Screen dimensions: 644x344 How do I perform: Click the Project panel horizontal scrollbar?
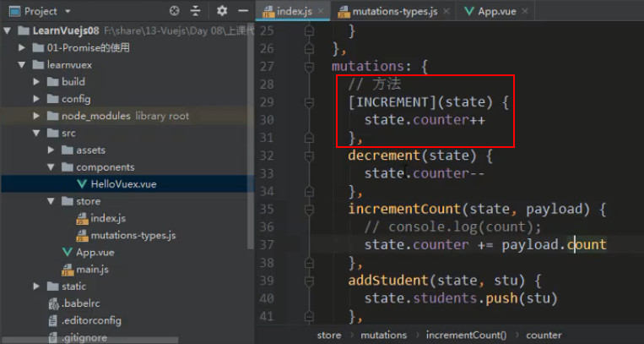point(89,341)
